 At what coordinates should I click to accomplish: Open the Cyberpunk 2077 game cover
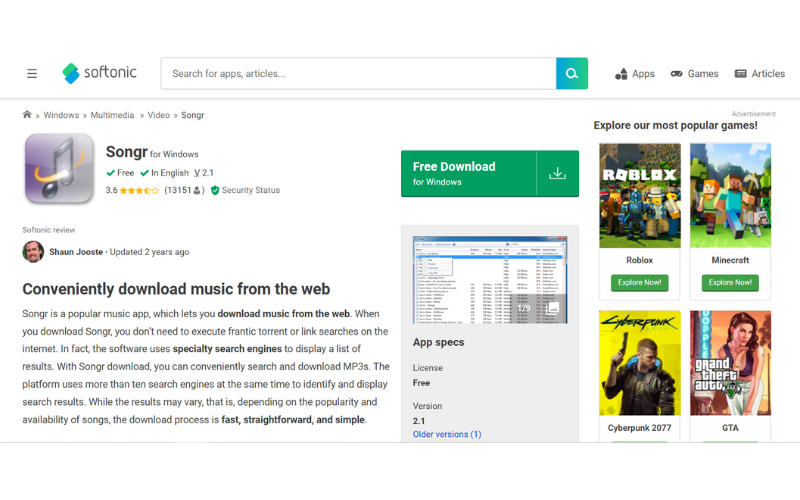point(639,362)
